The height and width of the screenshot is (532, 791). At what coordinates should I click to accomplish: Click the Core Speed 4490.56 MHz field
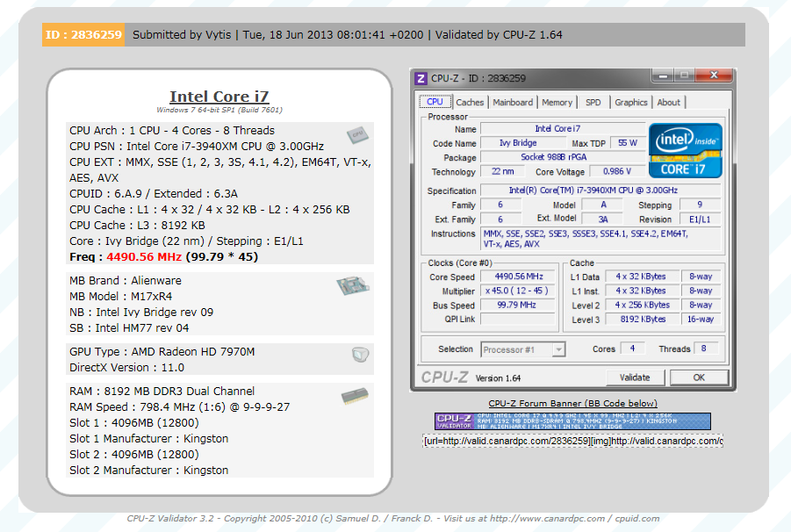pos(518,277)
